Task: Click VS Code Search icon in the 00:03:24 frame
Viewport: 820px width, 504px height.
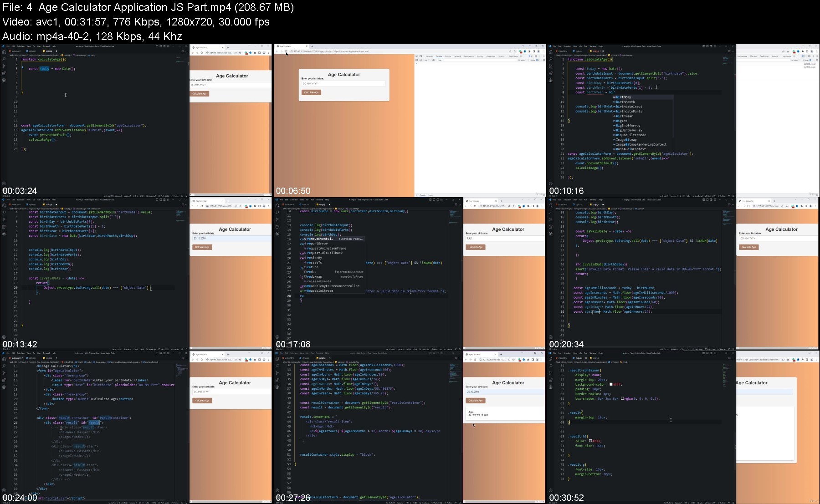Action: click(4, 59)
